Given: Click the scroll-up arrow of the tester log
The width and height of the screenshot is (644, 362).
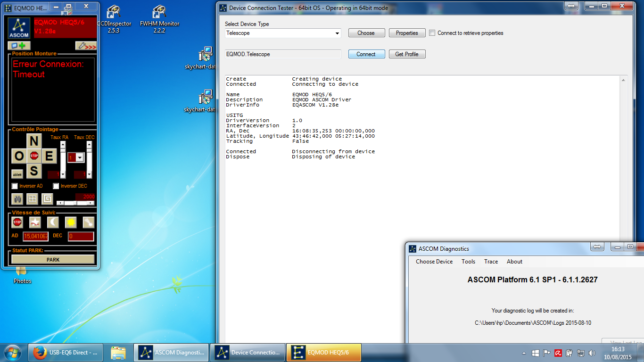Looking at the screenshot, I should pyautogui.click(x=624, y=81).
